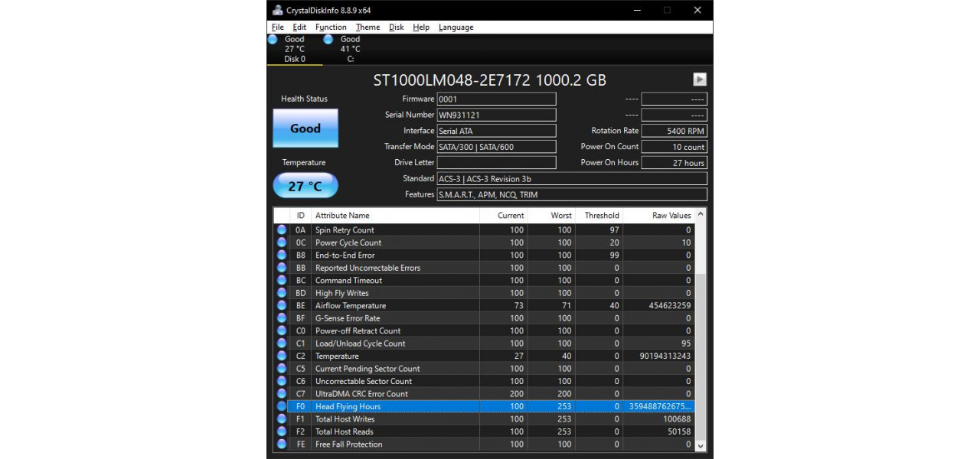This screenshot has width=980, height=459.
Task: Click status orb for Total Host Writes
Action: click(x=282, y=419)
